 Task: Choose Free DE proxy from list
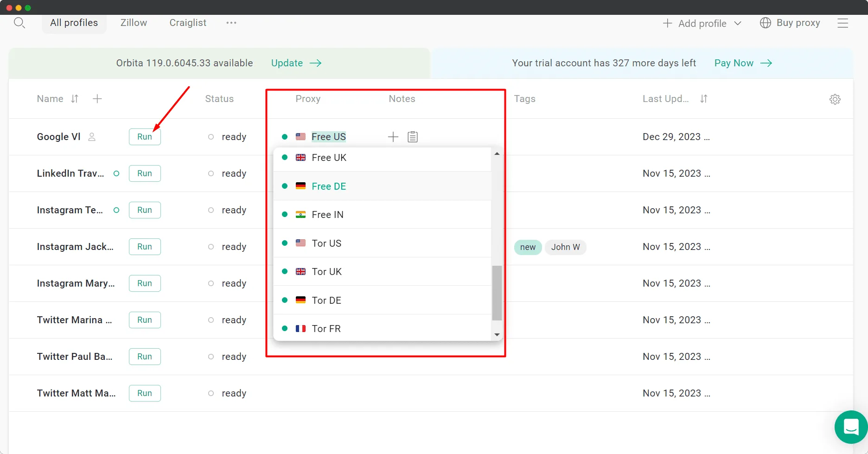click(x=382, y=186)
